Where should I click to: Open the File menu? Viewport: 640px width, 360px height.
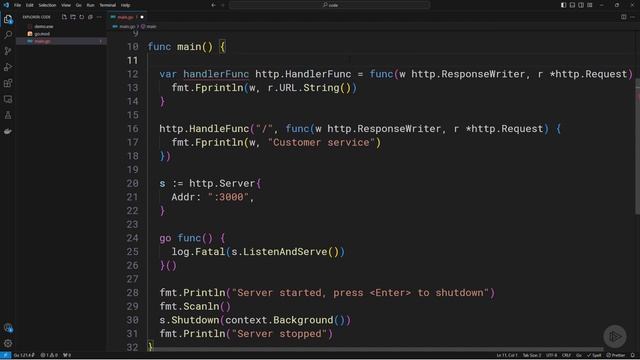pos(18,5)
